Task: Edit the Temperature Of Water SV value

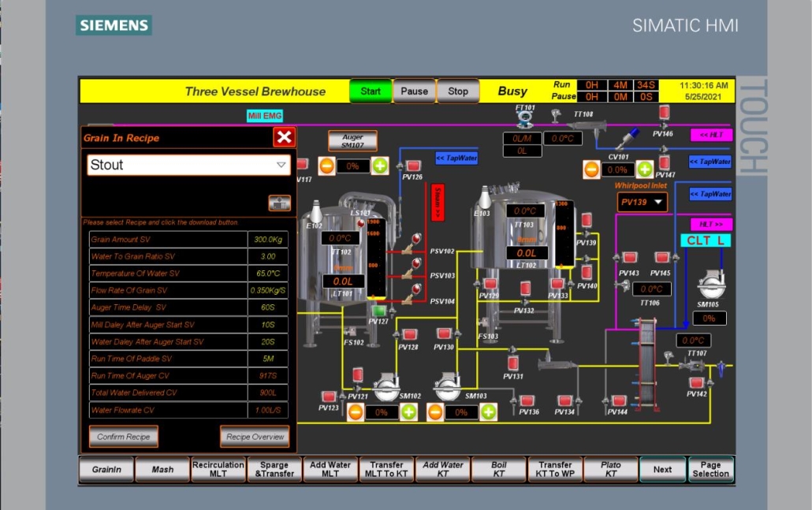Action: point(268,274)
